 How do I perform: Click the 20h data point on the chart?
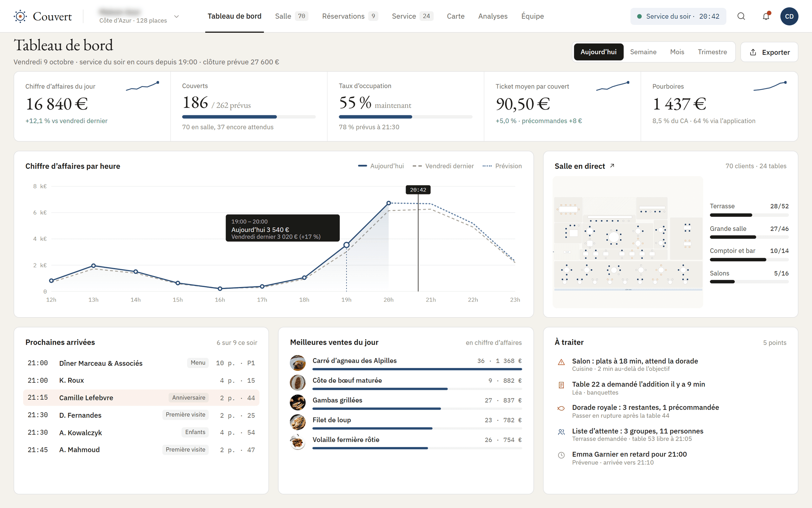(x=389, y=203)
